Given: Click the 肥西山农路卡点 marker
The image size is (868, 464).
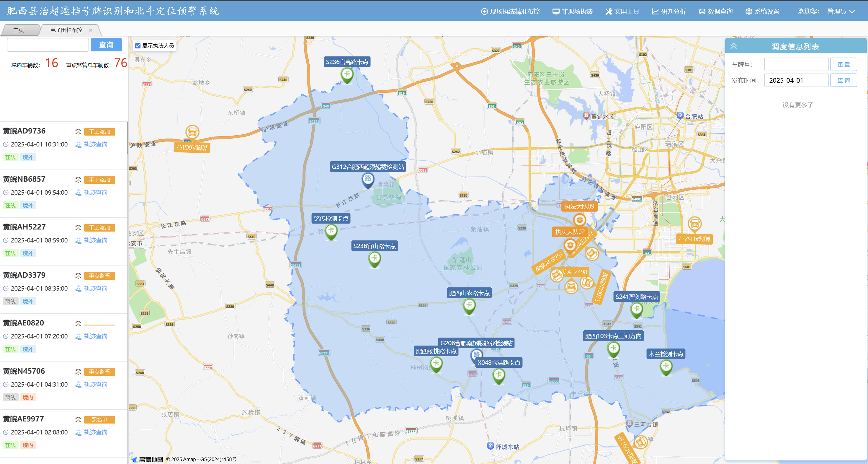Looking at the screenshot, I should [469, 306].
